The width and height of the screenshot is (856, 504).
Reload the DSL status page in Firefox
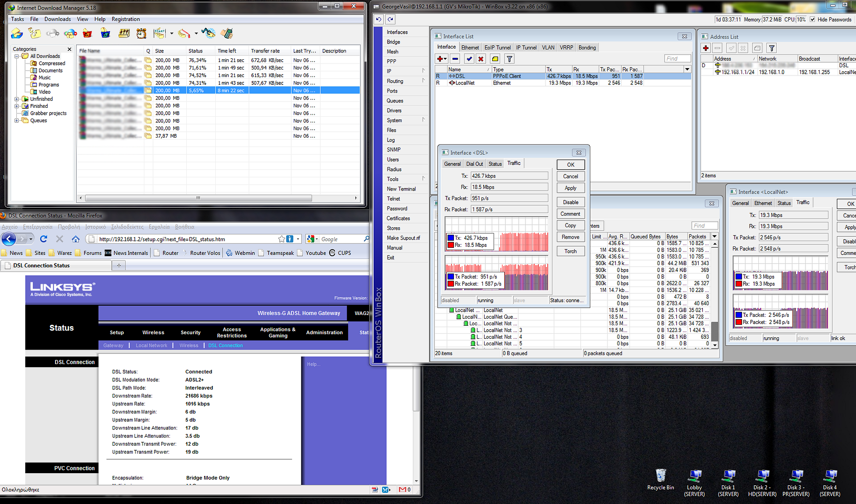point(43,239)
